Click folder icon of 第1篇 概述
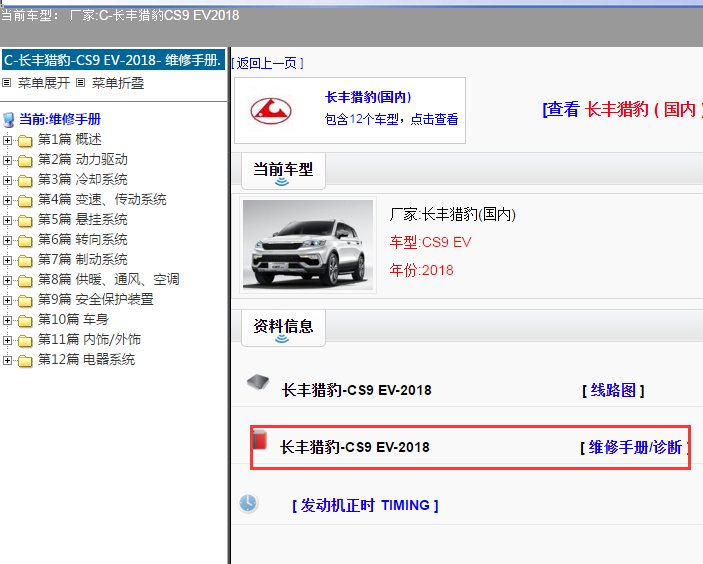 (x=25, y=141)
